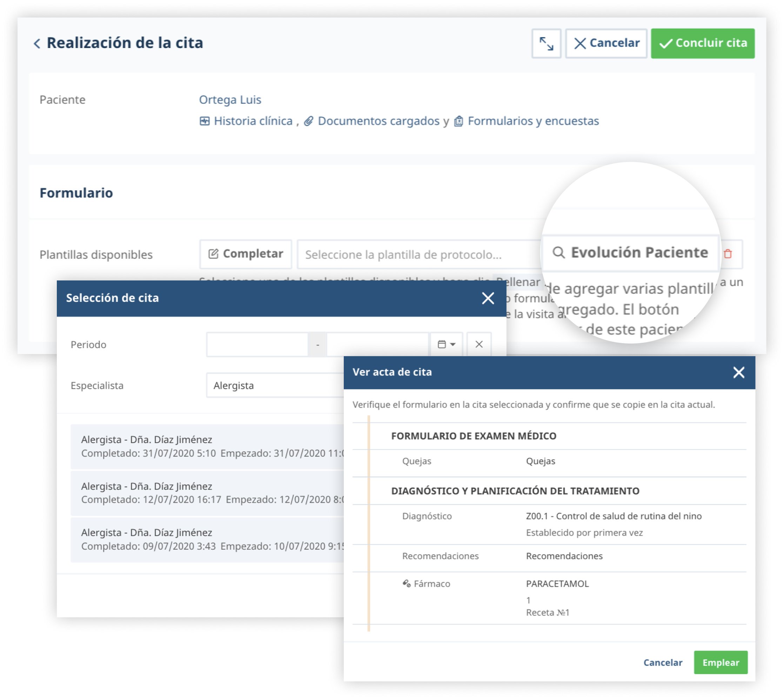Click the back arrow beside Realización de la cita
The height and width of the screenshot is (699, 784).
(37, 43)
